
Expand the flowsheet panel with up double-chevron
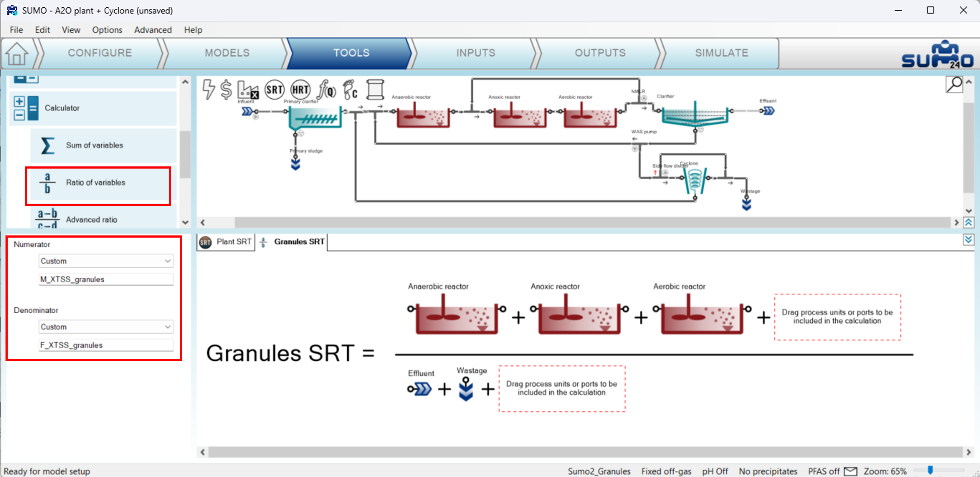click(968, 222)
